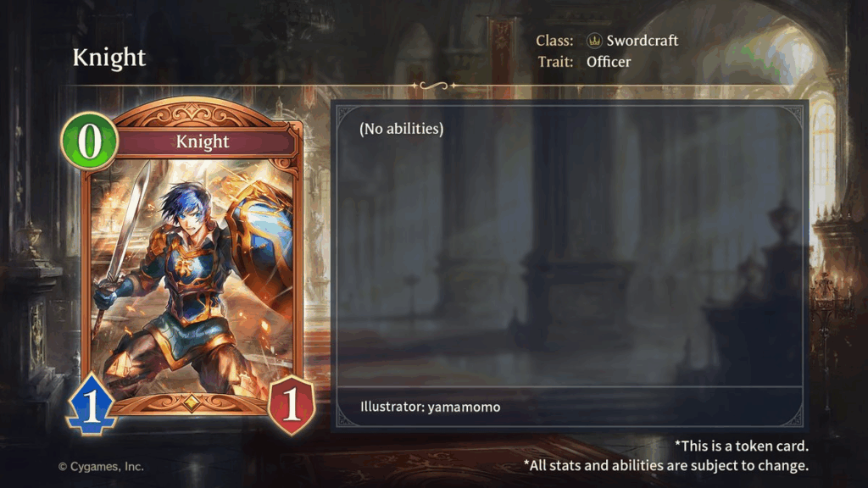868x488 pixels.
Task: Click the large Knight title heading
Action: tap(109, 58)
